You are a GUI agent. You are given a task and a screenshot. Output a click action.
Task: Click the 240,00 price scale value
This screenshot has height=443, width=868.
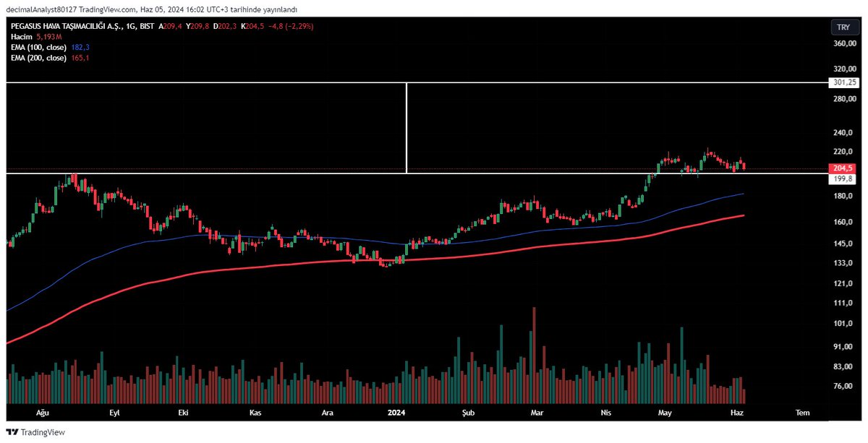pos(844,133)
